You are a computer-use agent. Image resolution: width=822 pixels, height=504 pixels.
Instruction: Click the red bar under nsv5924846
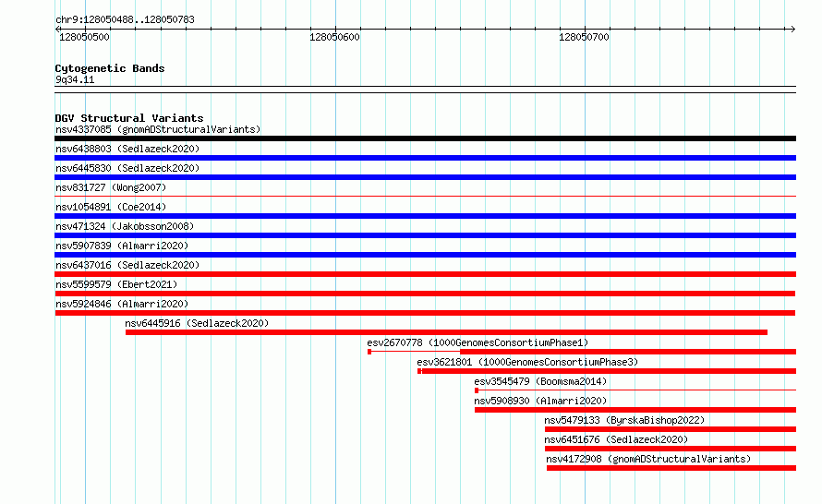pos(425,313)
